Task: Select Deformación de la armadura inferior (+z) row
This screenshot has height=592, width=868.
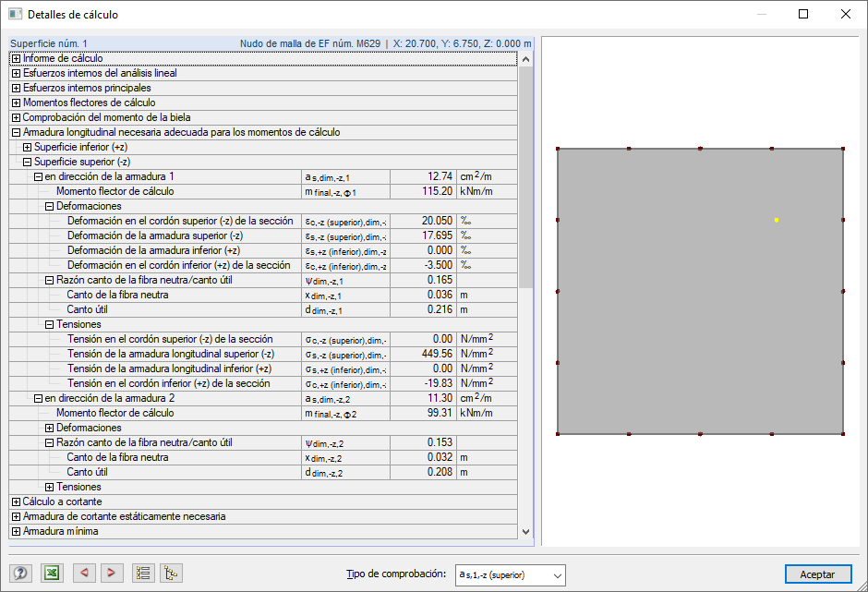Action: click(x=263, y=251)
